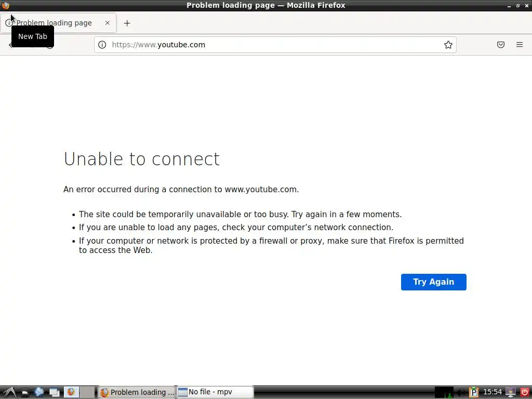This screenshot has height=399, width=532.
Task: Activate the Problem loading Firefox taskbar entry
Action: click(x=137, y=392)
